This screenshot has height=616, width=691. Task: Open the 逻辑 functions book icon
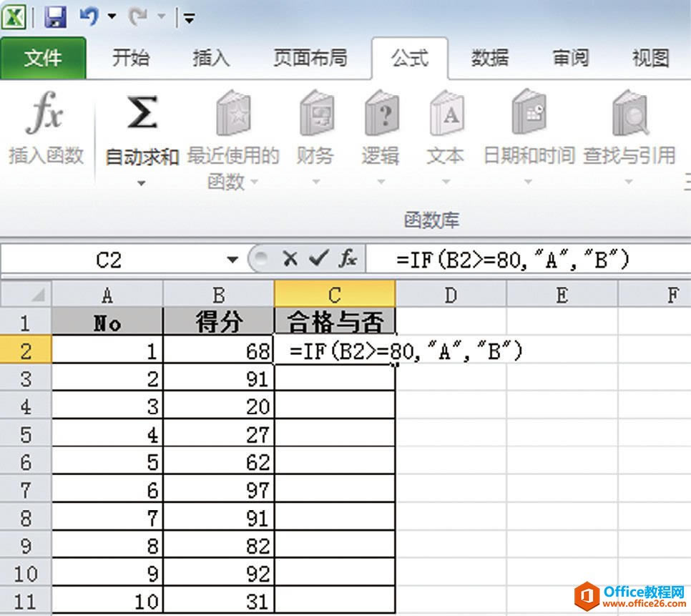tap(382, 113)
